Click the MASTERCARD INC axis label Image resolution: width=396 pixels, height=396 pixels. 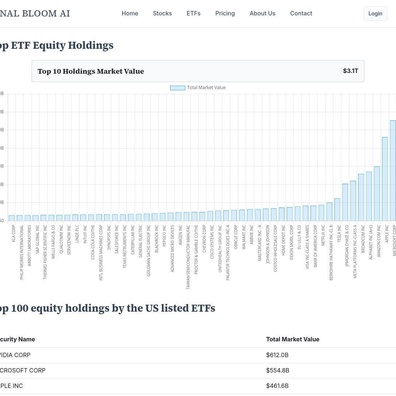tap(260, 243)
